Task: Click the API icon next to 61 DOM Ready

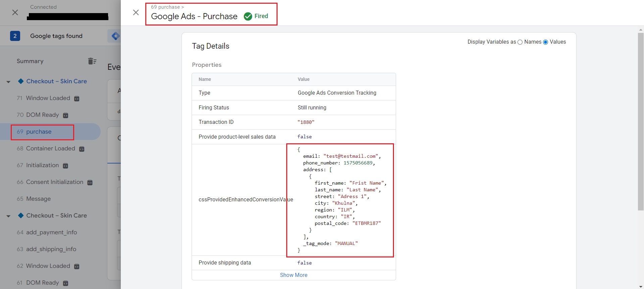Action: tap(66, 283)
